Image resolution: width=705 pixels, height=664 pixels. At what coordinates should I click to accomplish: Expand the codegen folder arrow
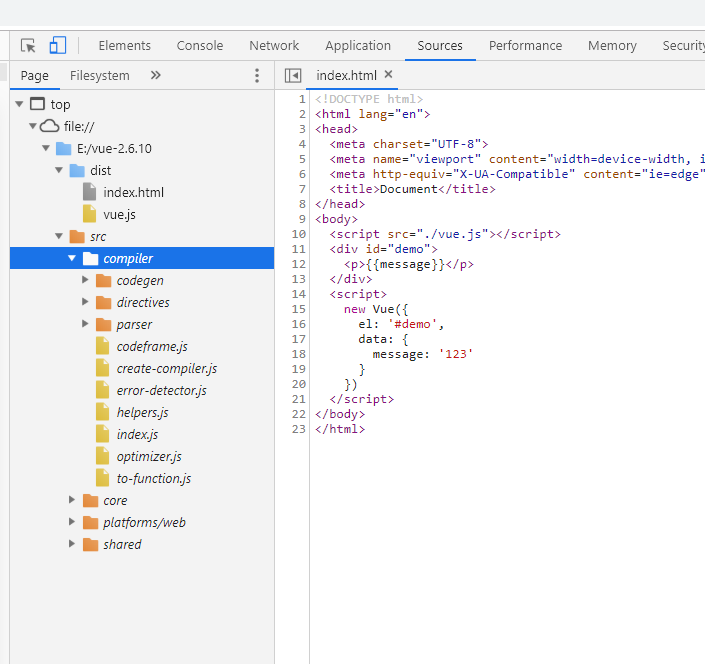coord(85,280)
